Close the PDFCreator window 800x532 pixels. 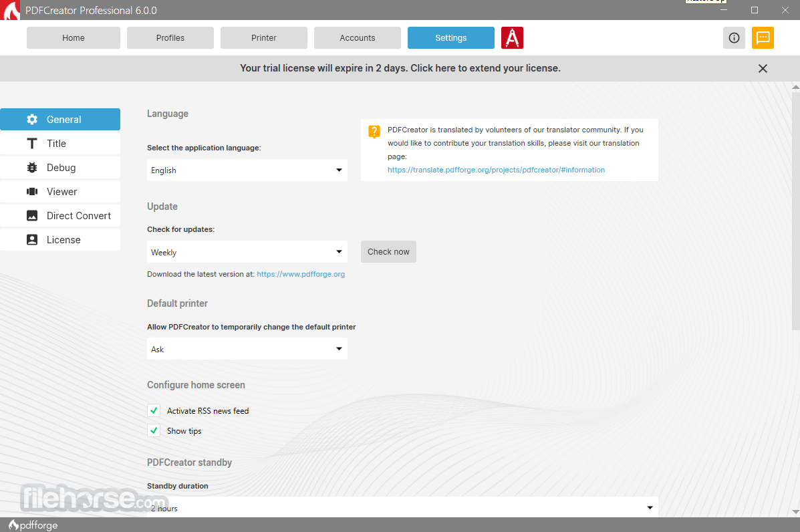pos(785,10)
